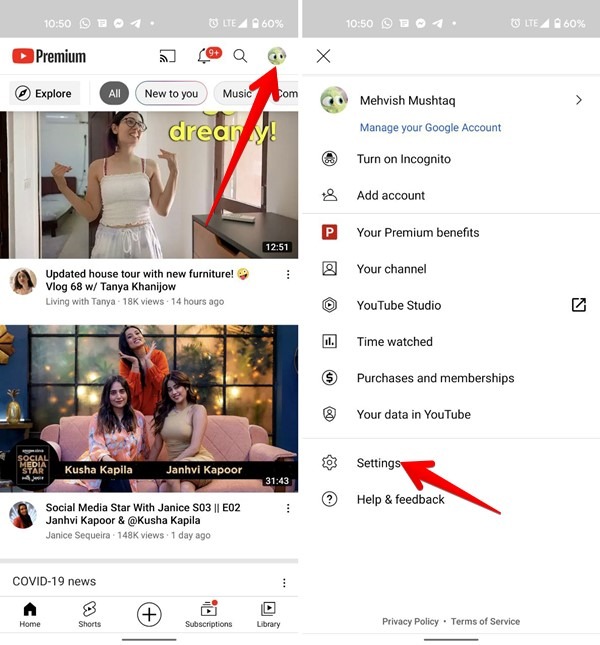Tap the Help question mark icon
600x645 pixels.
coord(329,499)
